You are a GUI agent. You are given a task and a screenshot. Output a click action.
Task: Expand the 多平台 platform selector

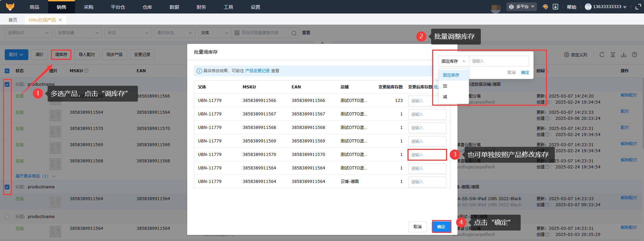point(521,7)
